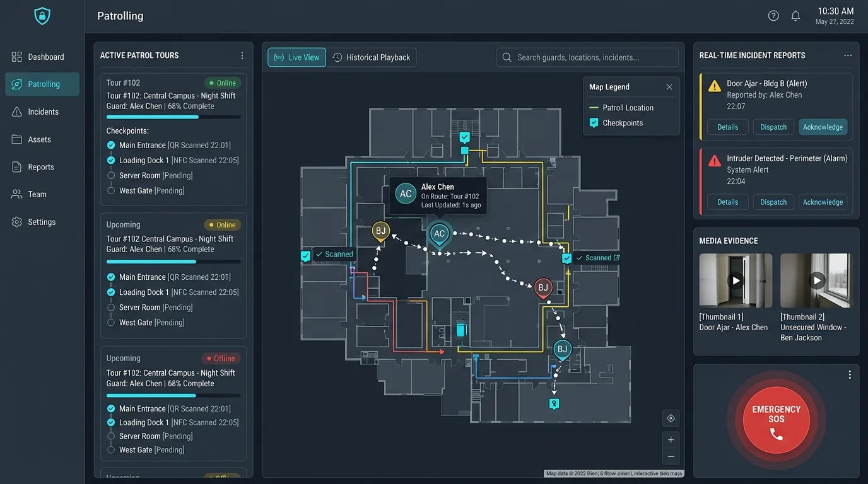
Task: Go to Incidents in the sidebar
Action: click(x=42, y=112)
